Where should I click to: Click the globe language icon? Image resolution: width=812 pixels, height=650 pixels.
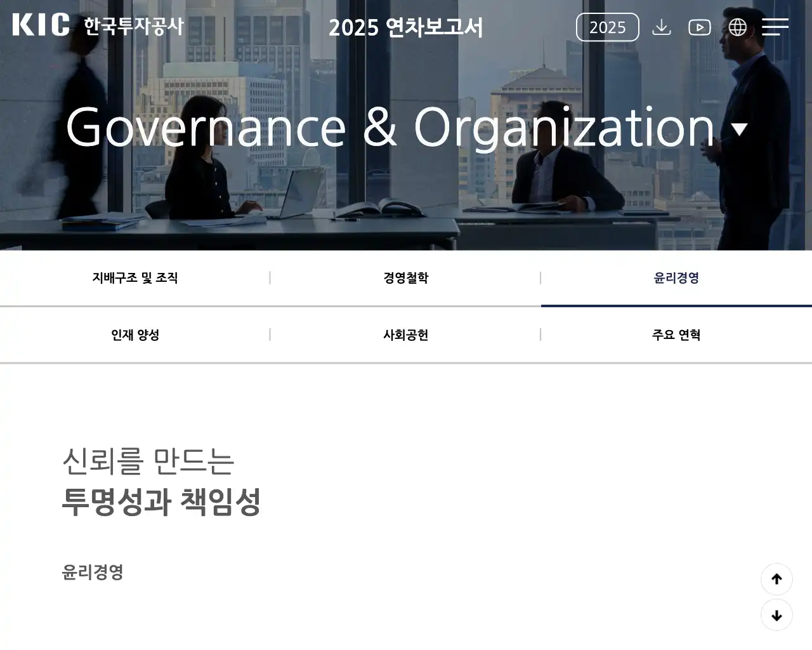(738, 27)
